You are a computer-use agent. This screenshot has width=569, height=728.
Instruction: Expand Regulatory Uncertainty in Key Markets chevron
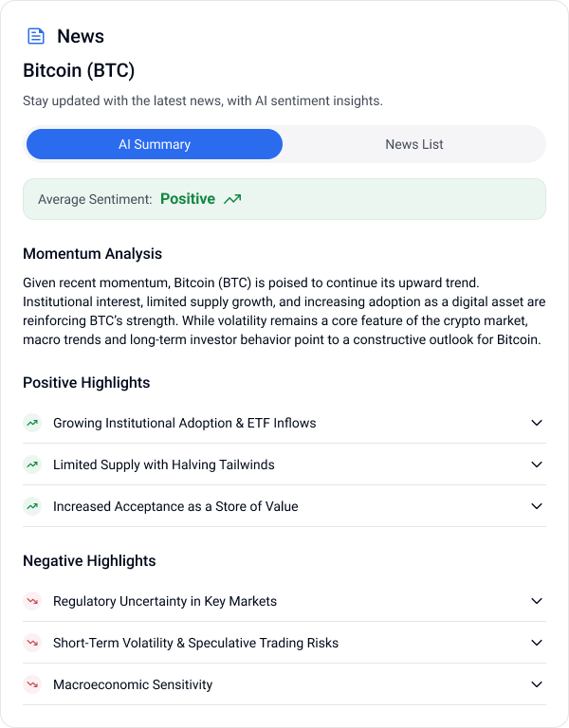[537, 601]
